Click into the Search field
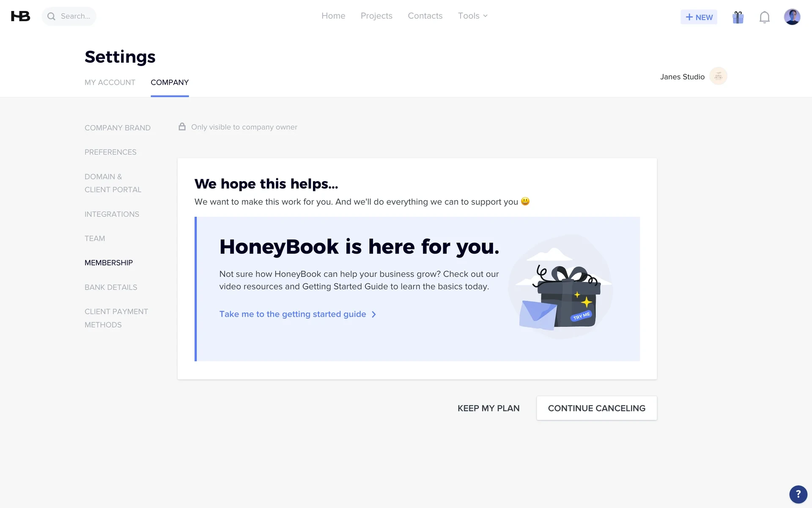This screenshot has height=508, width=812. coord(69,16)
